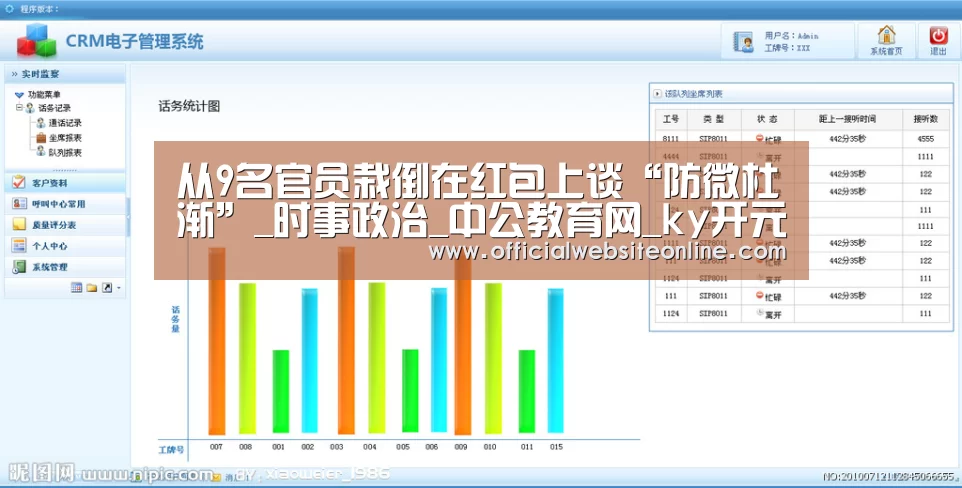Click the busy red icon in row 111
This screenshot has width=962, height=488.
click(760, 296)
